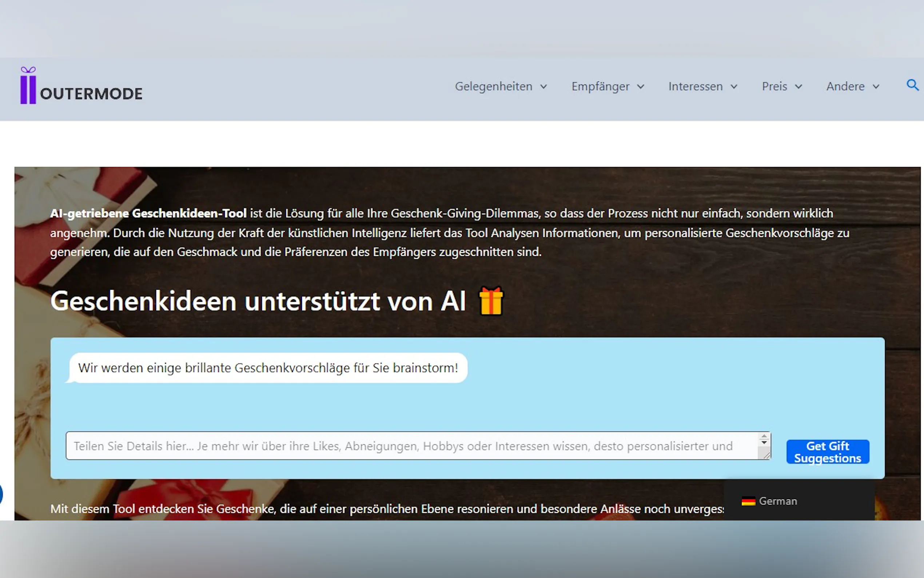Click the purple gift logo icon
The height and width of the screenshot is (578, 924).
(28, 86)
